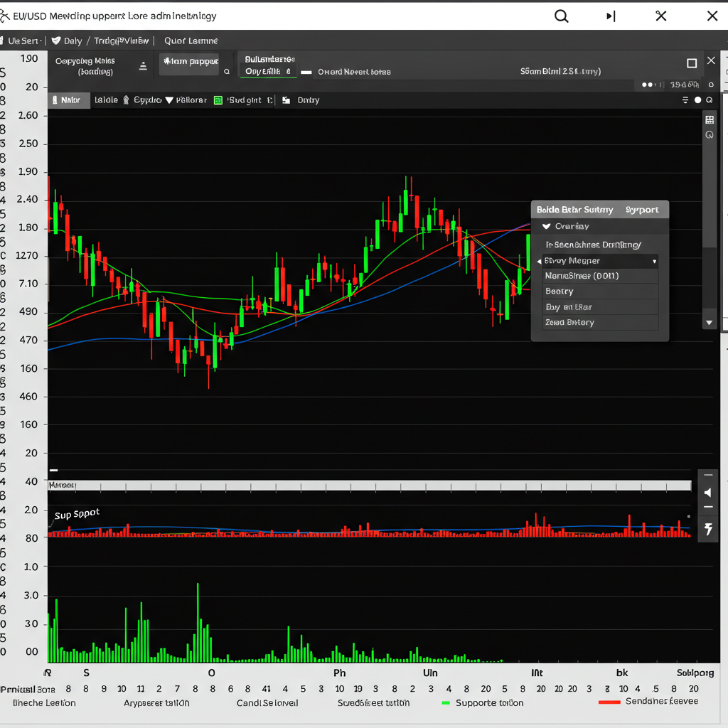This screenshot has width=728, height=728.
Task: Click the Sup Sppot label on indicator pane
Action: tap(77, 514)
